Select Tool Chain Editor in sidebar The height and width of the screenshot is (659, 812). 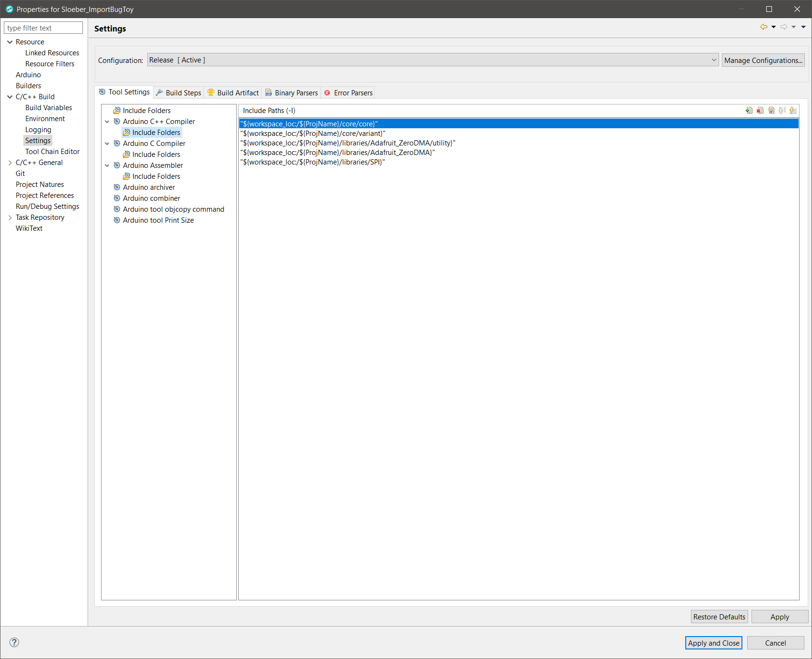point(52,151)
